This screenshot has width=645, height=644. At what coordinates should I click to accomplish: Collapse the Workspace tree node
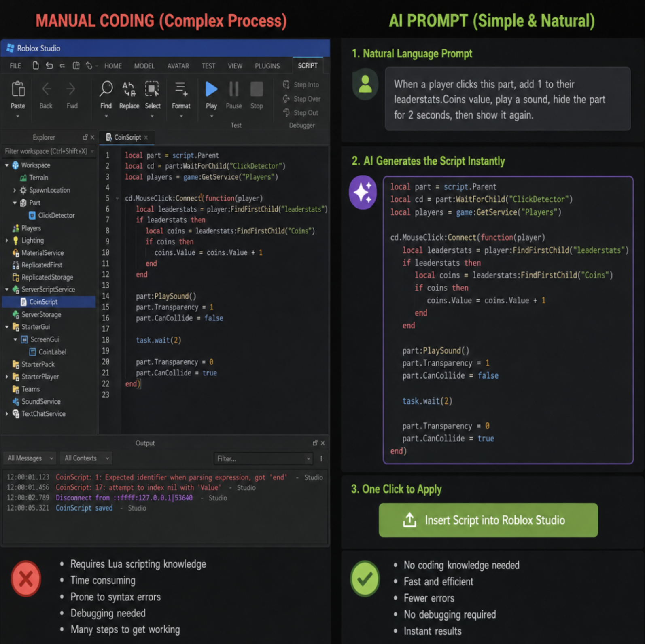point(7,165)
